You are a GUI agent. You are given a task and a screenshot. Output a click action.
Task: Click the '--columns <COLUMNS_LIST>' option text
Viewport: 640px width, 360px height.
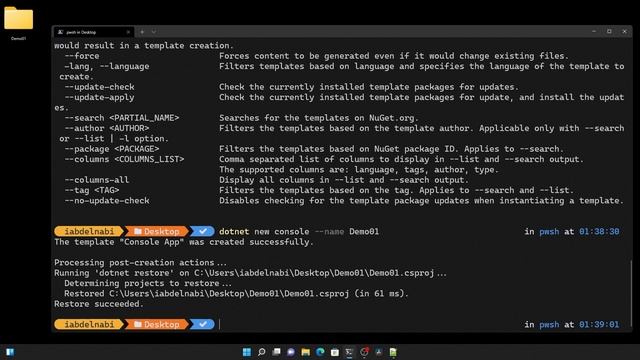click(x=124, y=159)
